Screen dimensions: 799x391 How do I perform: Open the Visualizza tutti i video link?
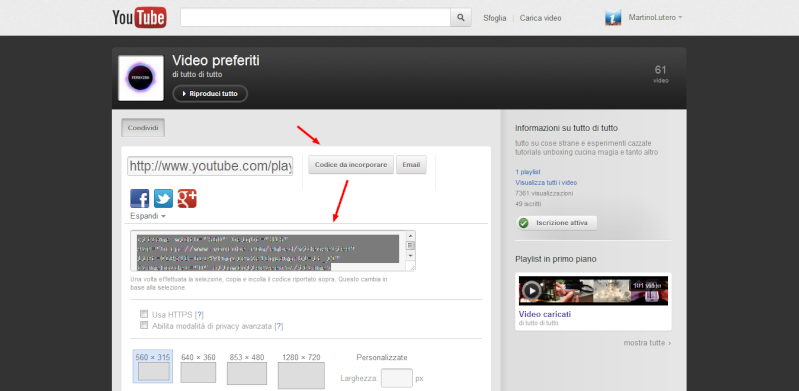pos(546,183)
